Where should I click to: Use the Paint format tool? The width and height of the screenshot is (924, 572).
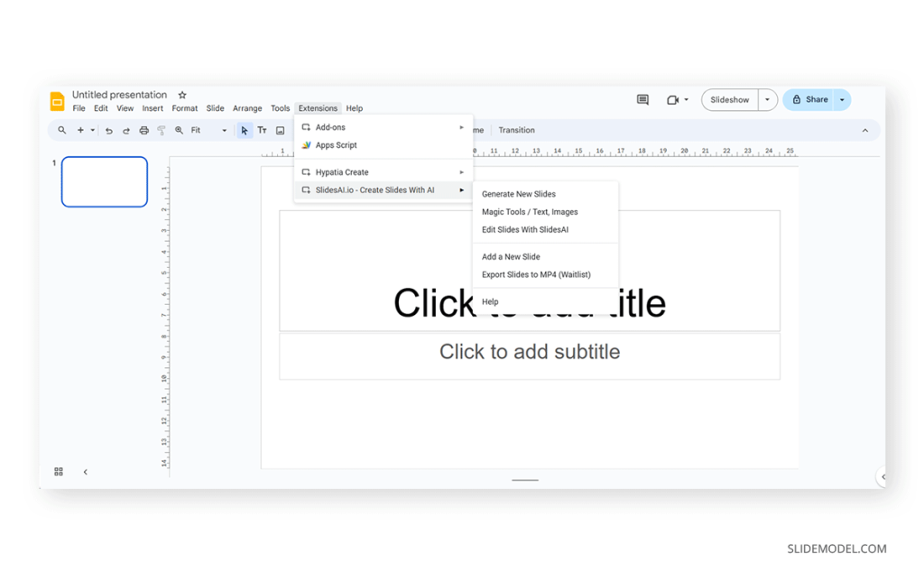click(162, 130)
